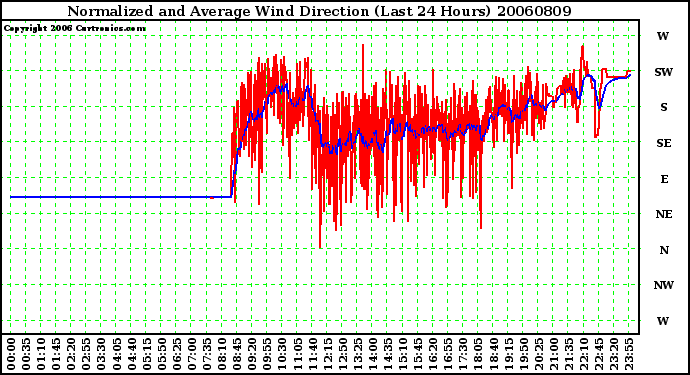690x375 pixels.
Task: Click the '16:55' time axis label
Action: click(x=448, y=354)
